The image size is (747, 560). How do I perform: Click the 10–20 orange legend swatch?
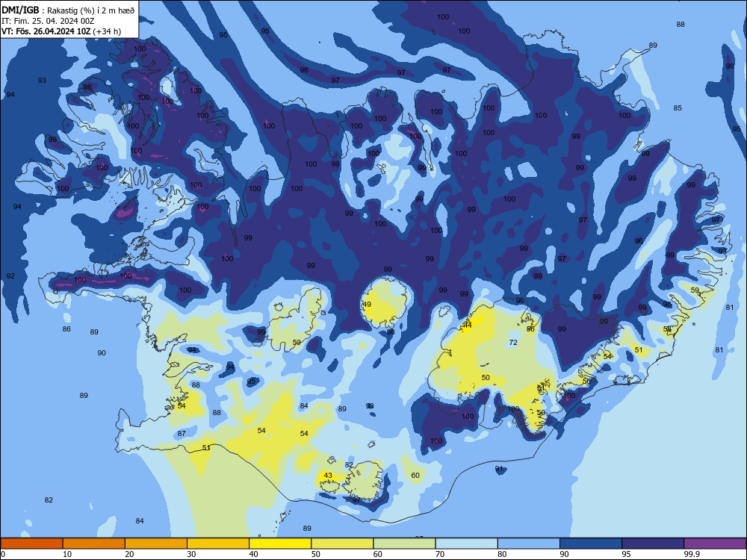(94, 544)
